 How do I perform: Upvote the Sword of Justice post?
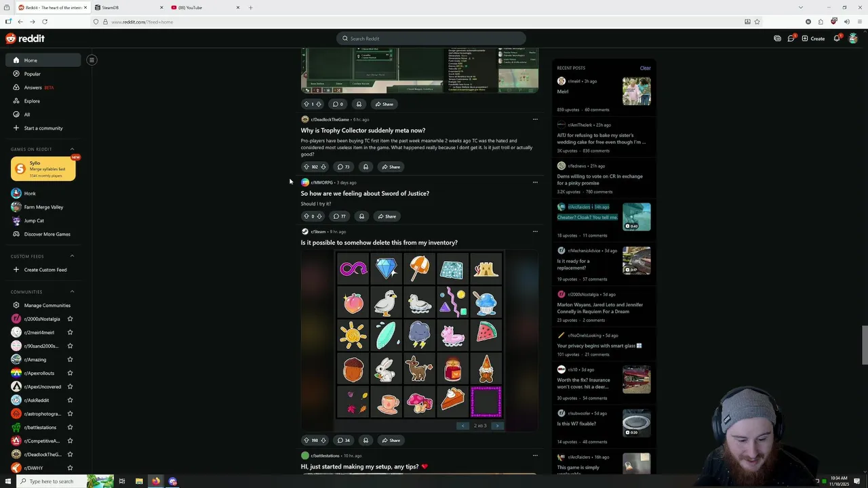306,216
